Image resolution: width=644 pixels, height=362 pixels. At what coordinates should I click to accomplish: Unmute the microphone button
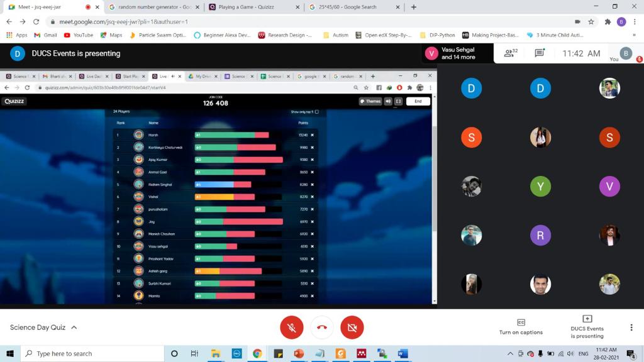[x=291, y=327]
